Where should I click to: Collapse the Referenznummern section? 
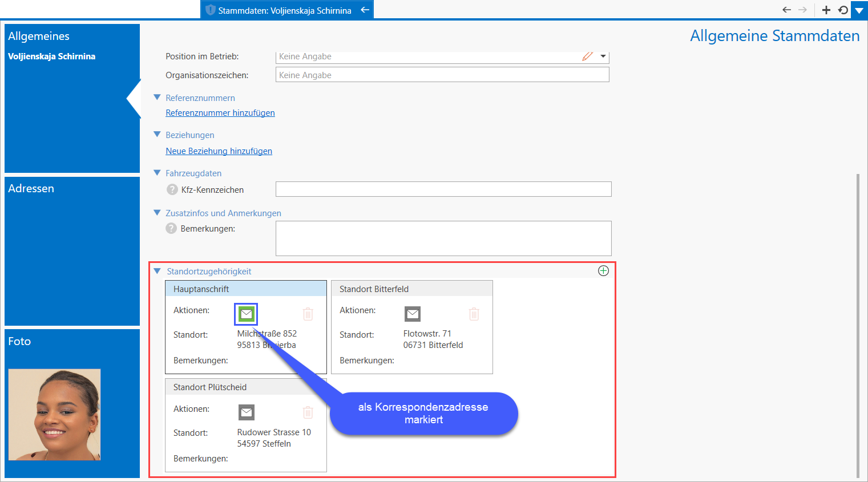click(158, 98)
